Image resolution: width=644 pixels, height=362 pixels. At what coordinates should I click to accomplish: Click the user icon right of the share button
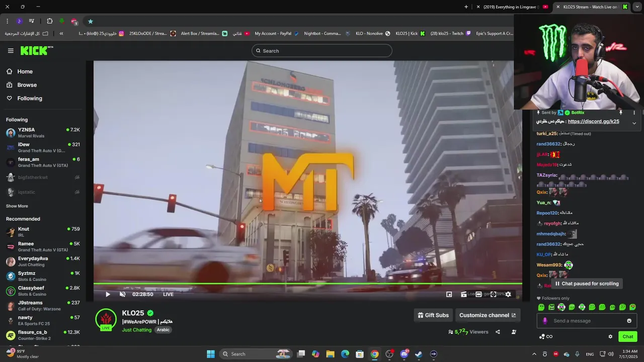514,332
